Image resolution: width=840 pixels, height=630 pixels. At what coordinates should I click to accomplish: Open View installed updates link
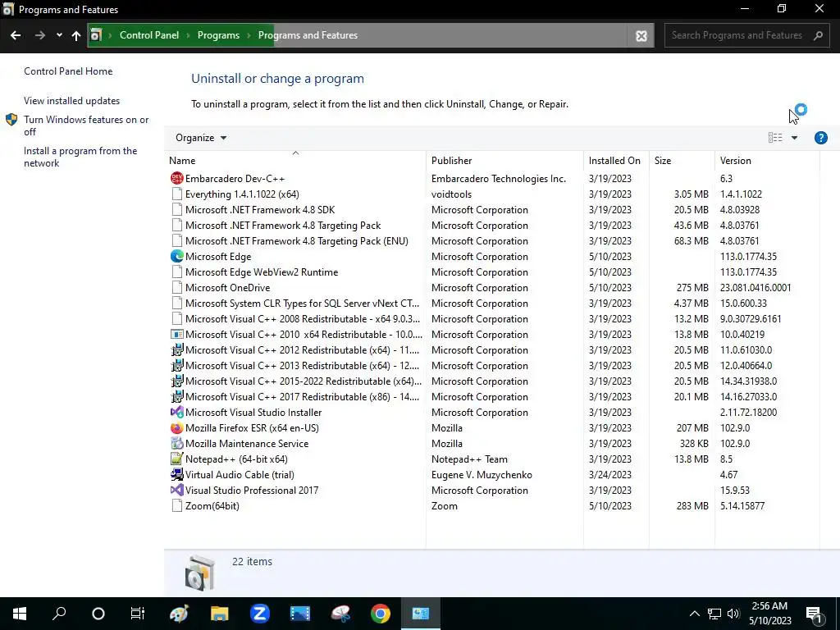coord(72,101)
